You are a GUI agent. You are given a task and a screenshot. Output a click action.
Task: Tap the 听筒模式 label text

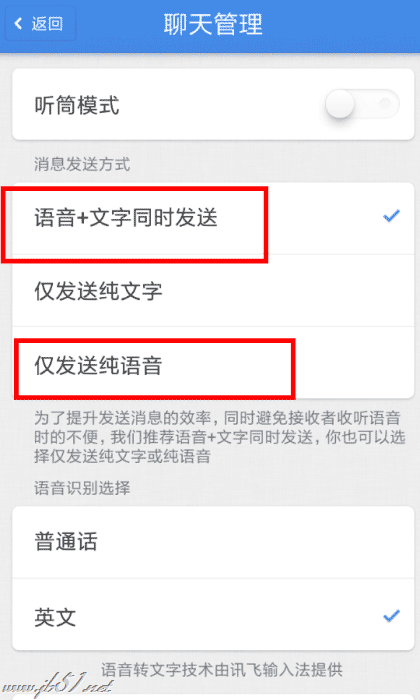point(77,106)
